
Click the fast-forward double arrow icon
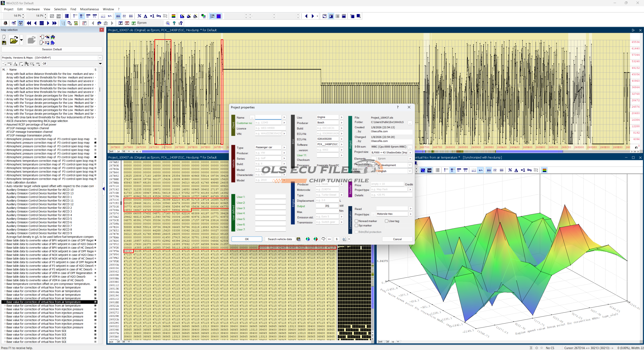tap(54, 23)
